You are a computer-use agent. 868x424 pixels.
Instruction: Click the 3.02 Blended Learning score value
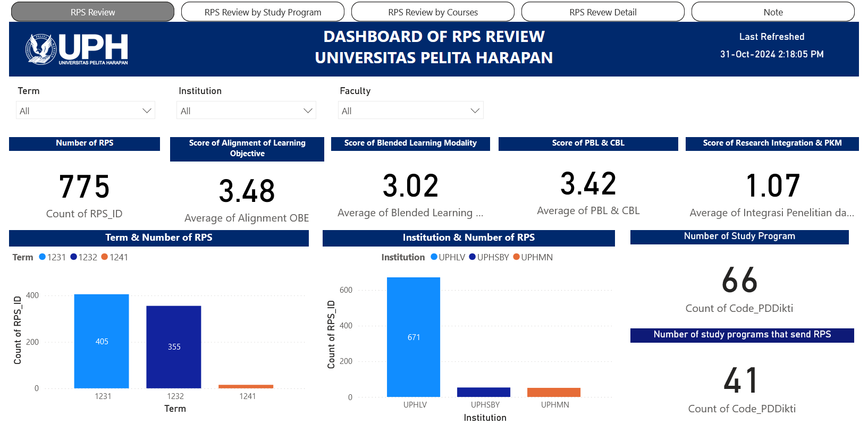point(410,186)
